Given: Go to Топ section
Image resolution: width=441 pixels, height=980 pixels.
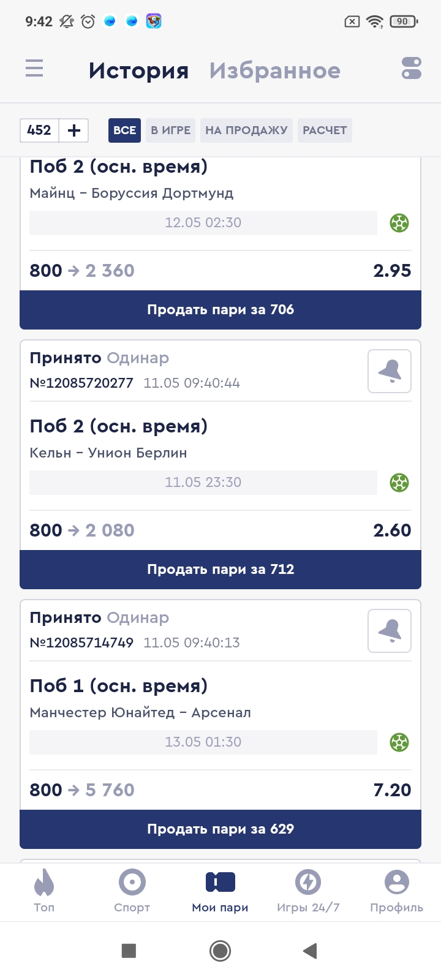Looking at the screenshot, I should [44, 891].
